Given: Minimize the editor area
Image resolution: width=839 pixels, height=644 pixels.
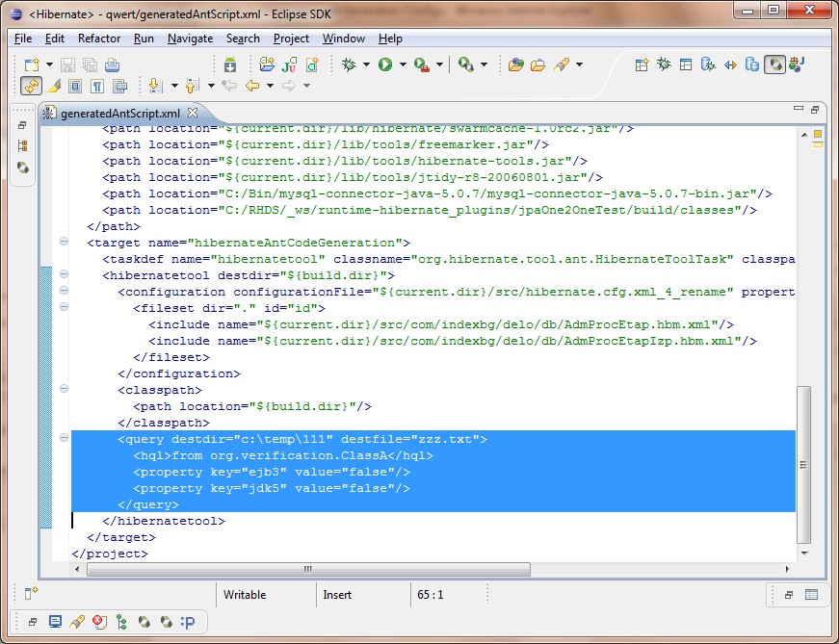Looking at the screenshot, I should point(799,109).
